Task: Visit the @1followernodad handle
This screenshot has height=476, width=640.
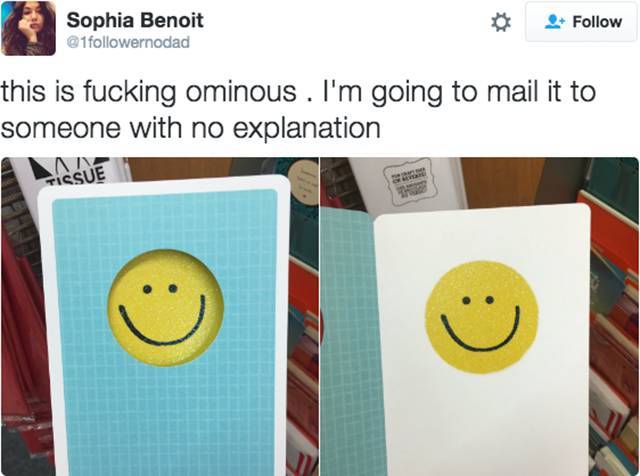Action: [128, 42]
